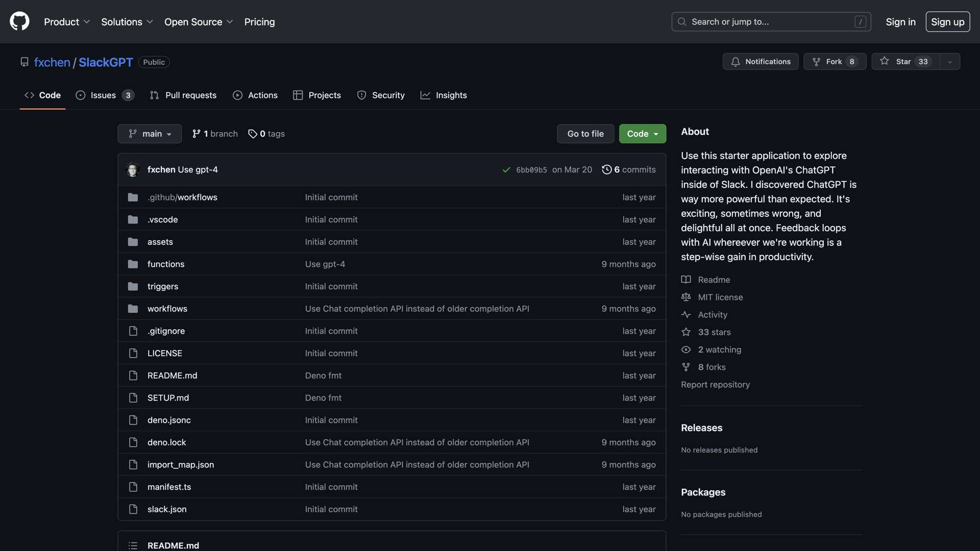Open the functions folder
The width and height of the screenshot is (980, 551).
(x=166, y=264)
